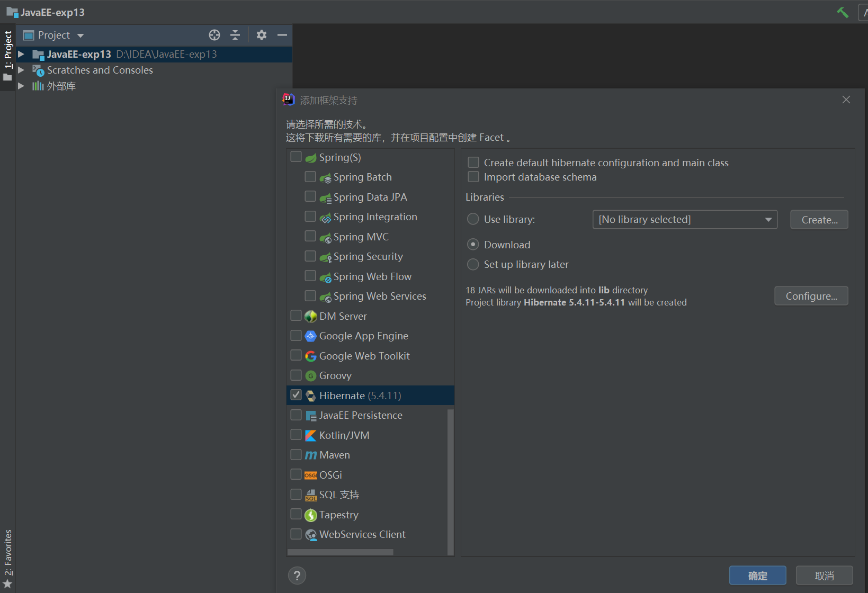
Task: Click the Spring MVC icon
Action: click(x=326, y=237)
